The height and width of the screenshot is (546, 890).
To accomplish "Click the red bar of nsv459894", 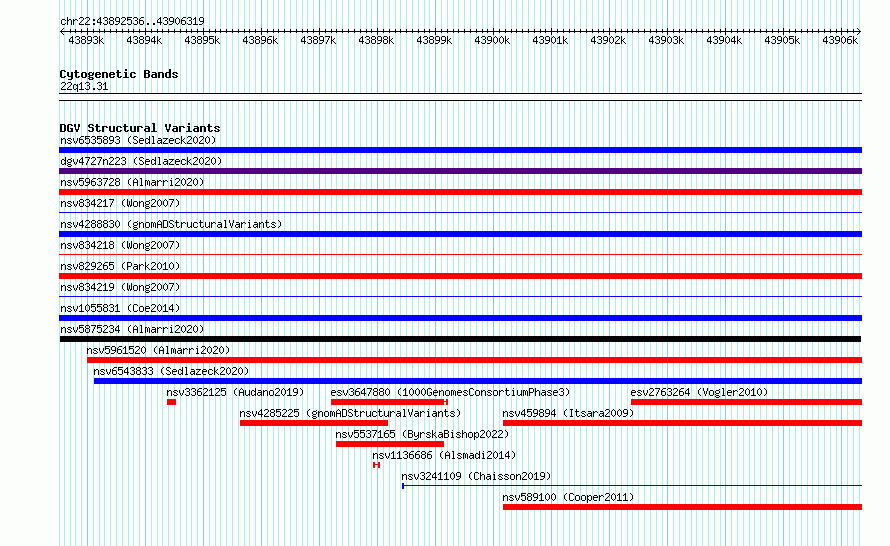I will coord(682,423).
